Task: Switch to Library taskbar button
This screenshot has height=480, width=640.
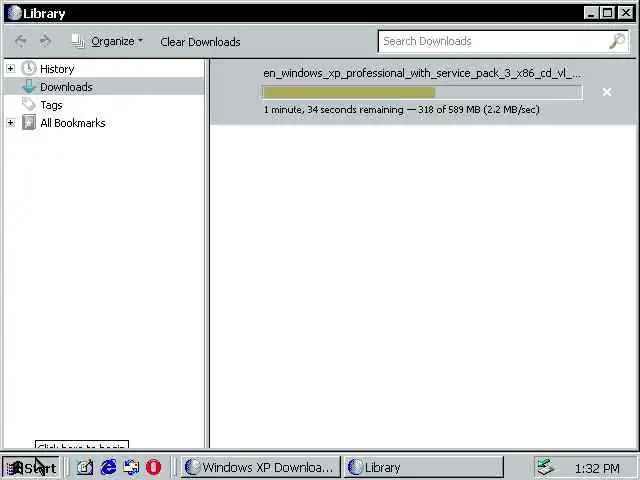Action: click(x=424, y=467)
